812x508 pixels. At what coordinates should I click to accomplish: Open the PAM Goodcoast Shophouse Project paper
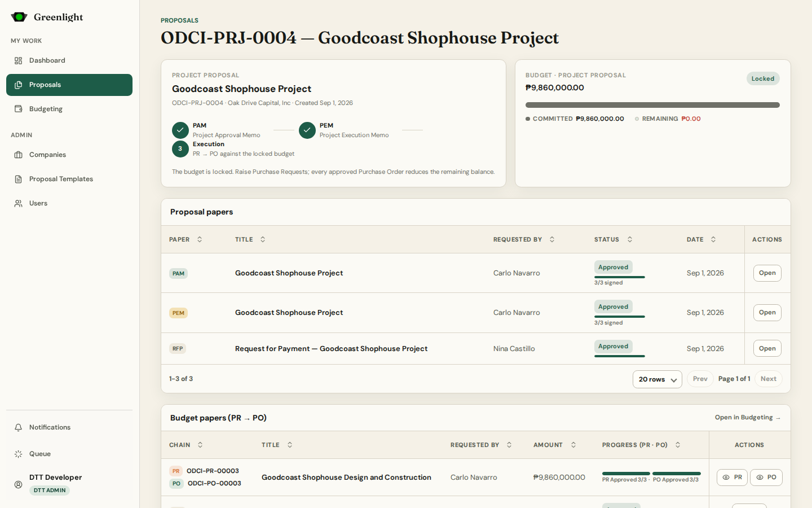(767, 273)
